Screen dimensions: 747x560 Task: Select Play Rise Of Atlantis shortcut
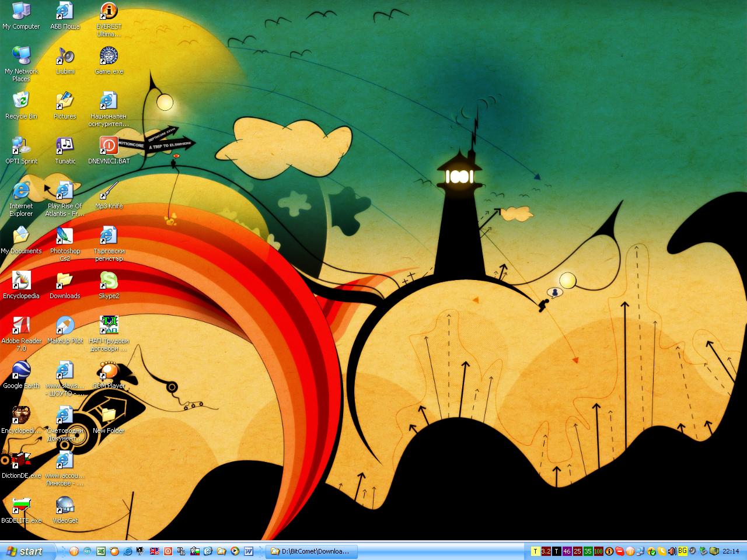click(65, 199)
